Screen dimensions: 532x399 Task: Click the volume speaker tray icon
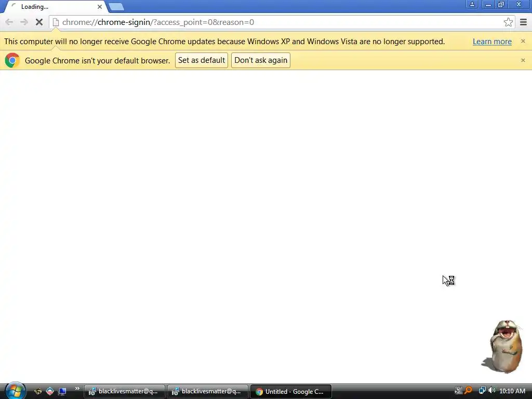coord(491,391)
